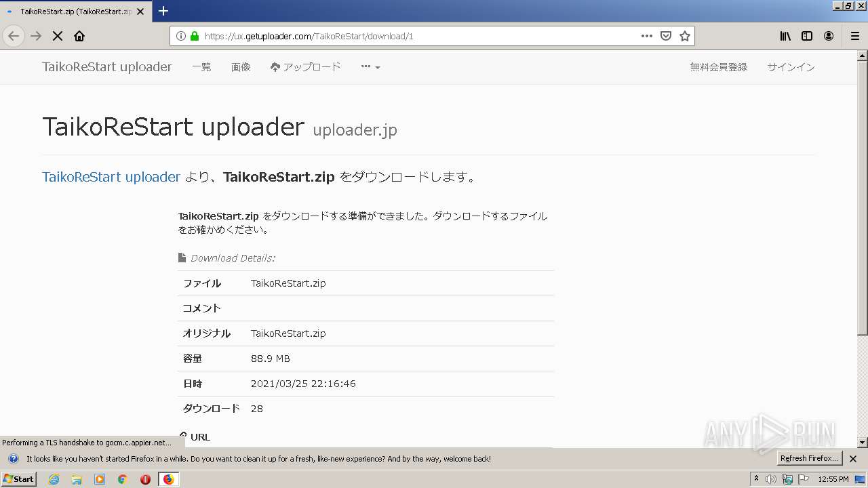Screen dimensions: 868x488
Task: Click the date 2021/03/25 22:16:46
Action: point(303,384)
